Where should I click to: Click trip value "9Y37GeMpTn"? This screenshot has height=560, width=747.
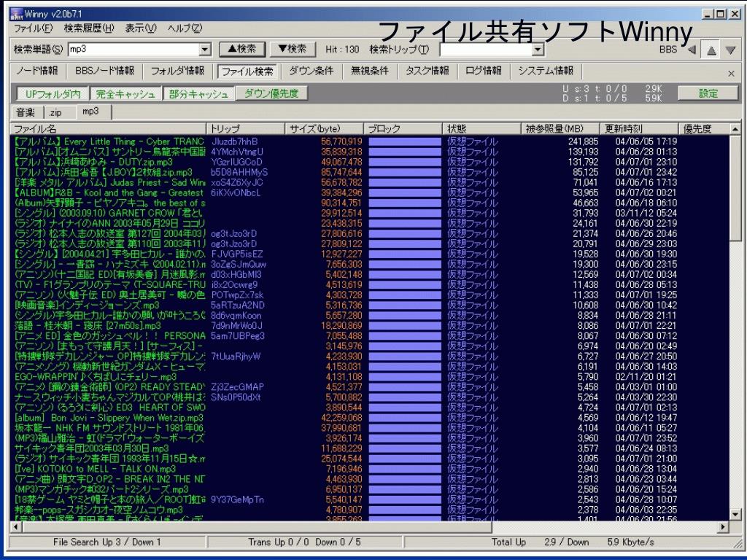click(x=237, y=499)
